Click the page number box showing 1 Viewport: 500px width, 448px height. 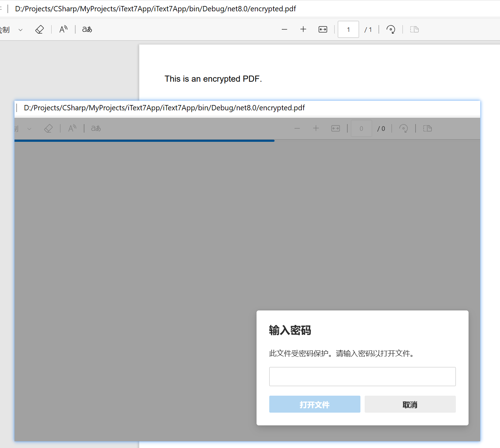pyautogui.click(x=348, y=29)
